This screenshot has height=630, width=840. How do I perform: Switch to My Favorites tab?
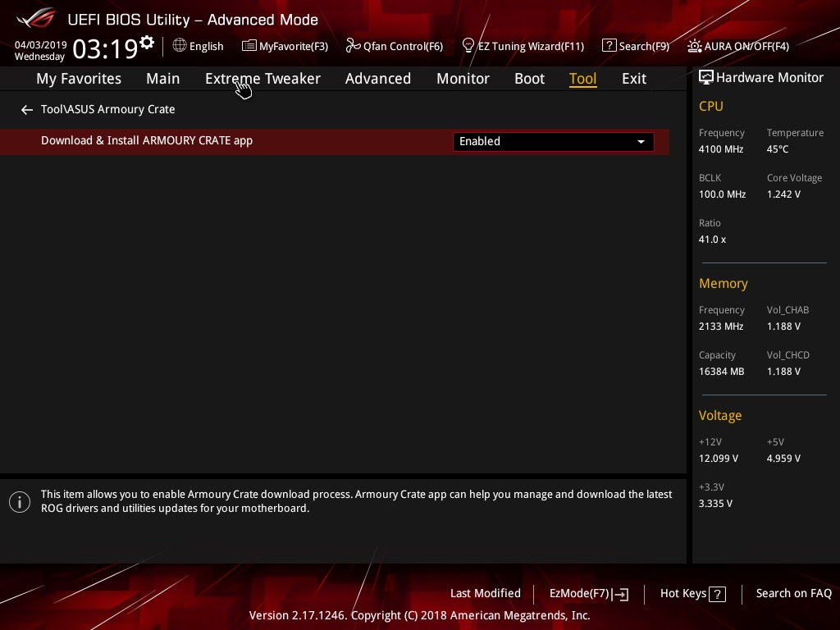(79, 79)
